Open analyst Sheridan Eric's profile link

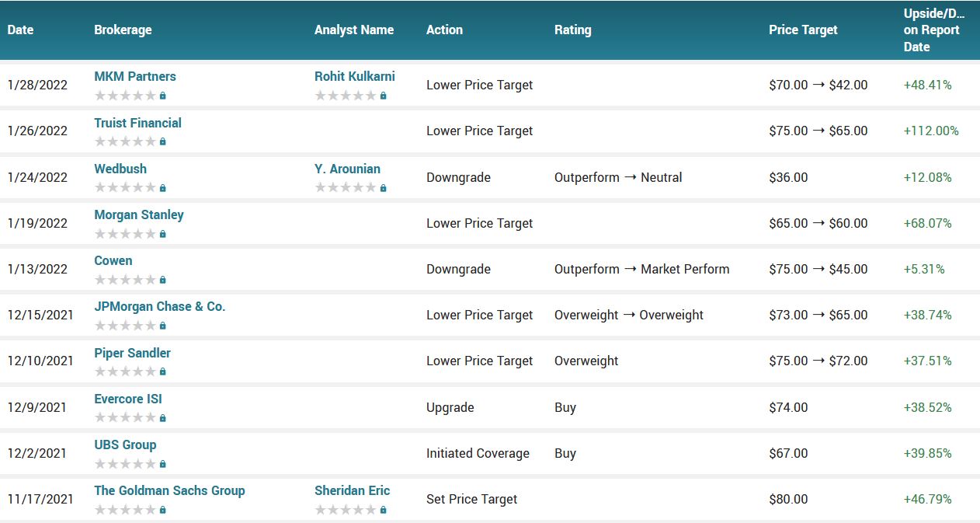tap(353, 490)
